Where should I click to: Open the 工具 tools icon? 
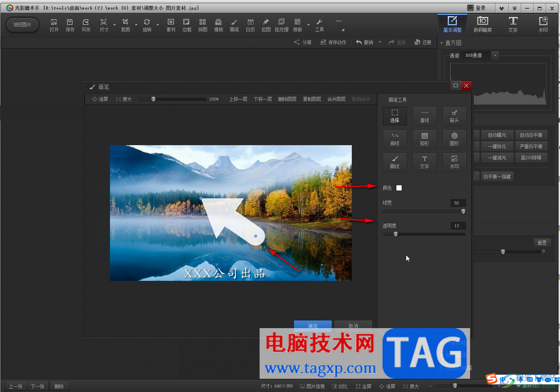click(x=319, y=25)
